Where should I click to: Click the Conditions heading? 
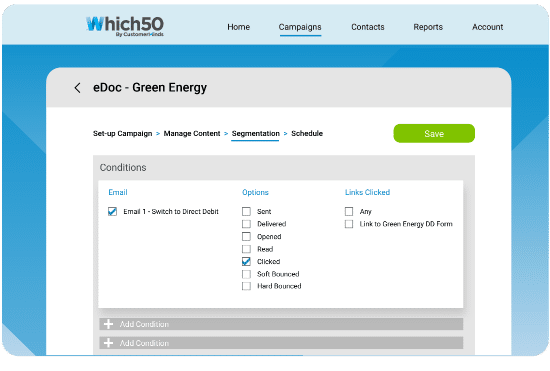[x=123, y=168]
